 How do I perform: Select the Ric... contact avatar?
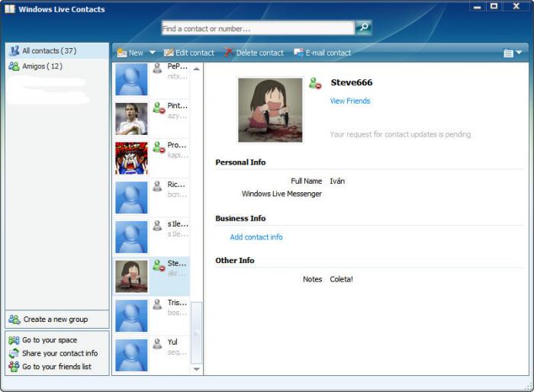[x=131, y=198]
